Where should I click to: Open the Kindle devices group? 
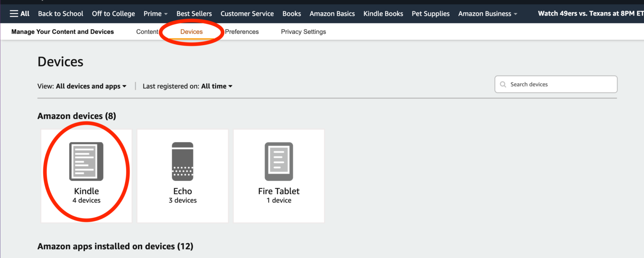click(86, 176)
